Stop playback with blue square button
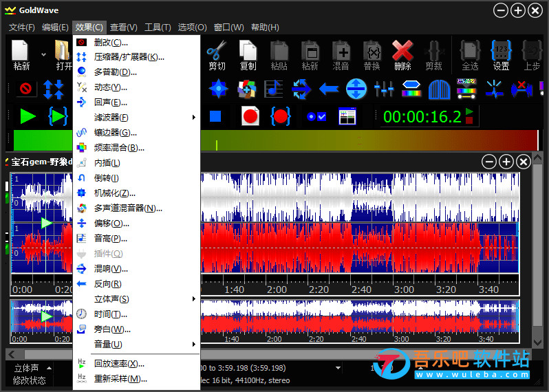 pos(215,116)
